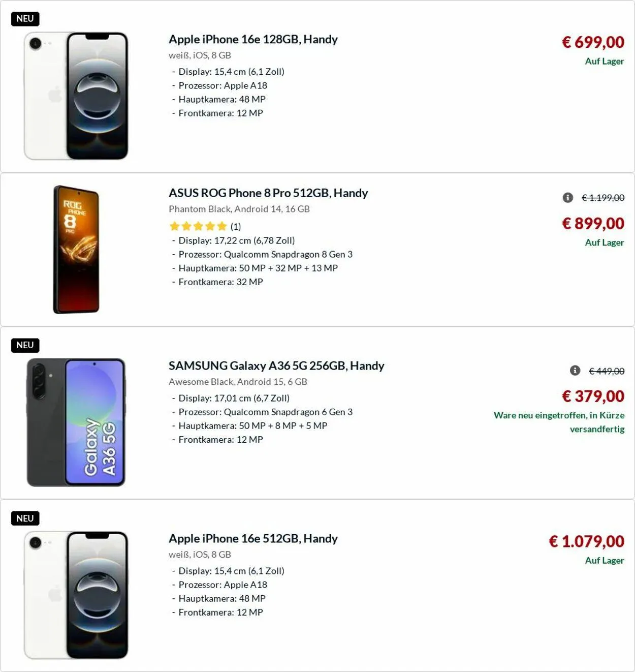Click the review count (1) next to stars

click(x=236, y=227)
